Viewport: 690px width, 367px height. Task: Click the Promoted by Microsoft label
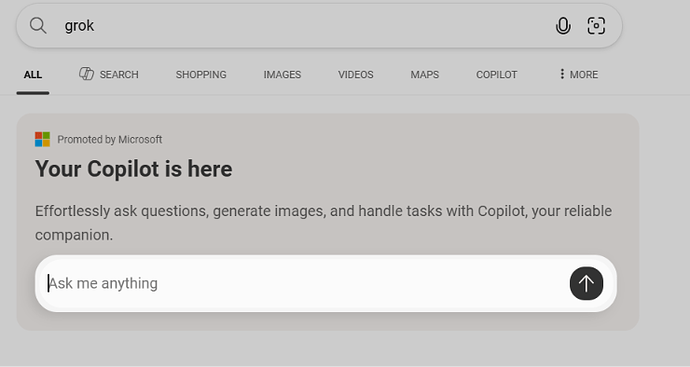[110, 139]
